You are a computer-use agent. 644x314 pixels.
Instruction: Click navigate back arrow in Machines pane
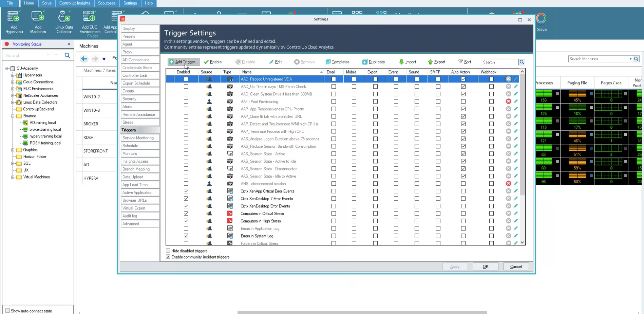[x=84, y=59]
